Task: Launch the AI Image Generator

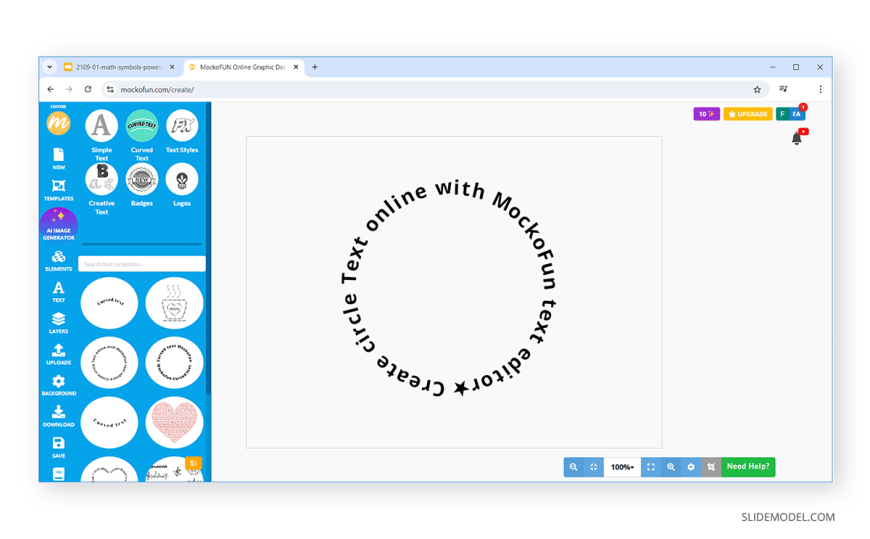Action: pyautogui.click(x=58, y=225)
